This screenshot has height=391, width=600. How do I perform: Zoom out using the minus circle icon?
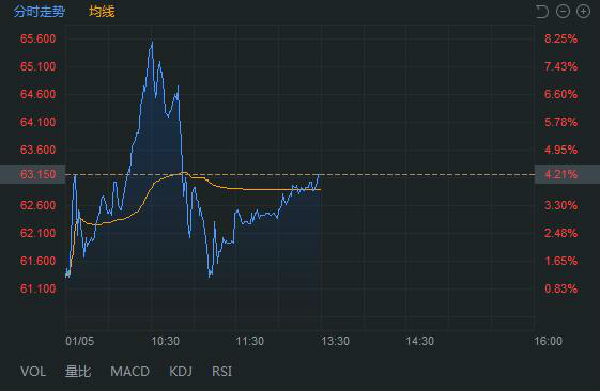[x=563, y=11]
